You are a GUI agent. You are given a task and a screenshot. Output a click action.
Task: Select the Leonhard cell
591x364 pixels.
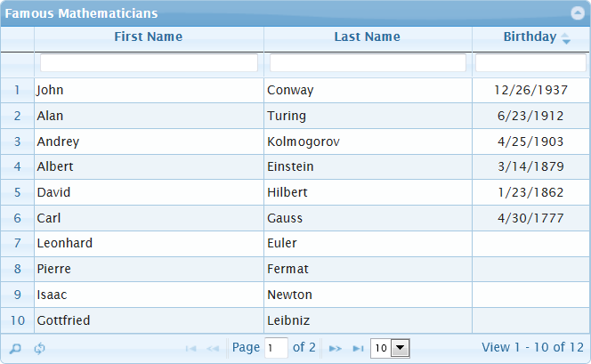149,244
